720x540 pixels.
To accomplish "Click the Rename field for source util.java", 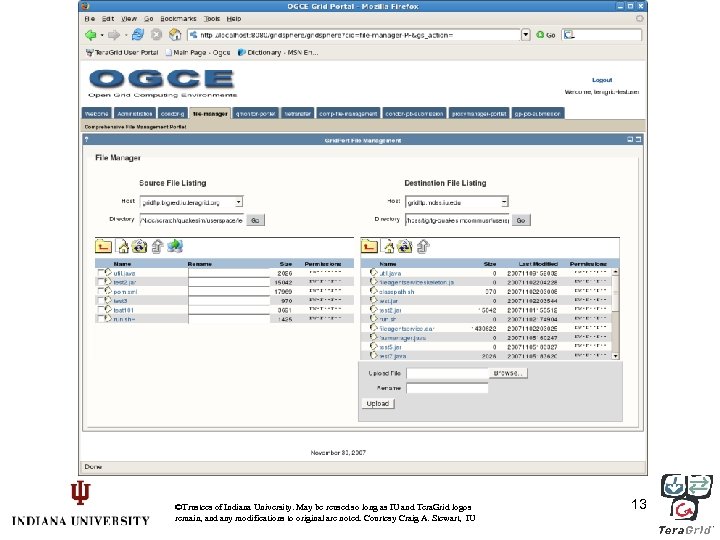I will tap(229, 273).
